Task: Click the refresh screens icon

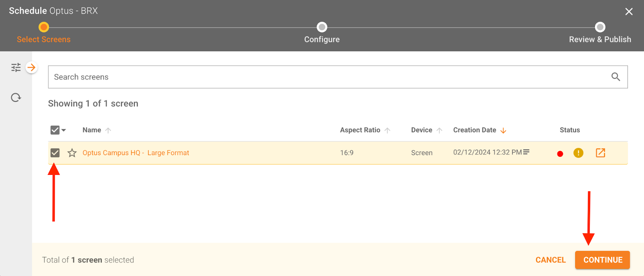Action: click(x=16, y=98)
